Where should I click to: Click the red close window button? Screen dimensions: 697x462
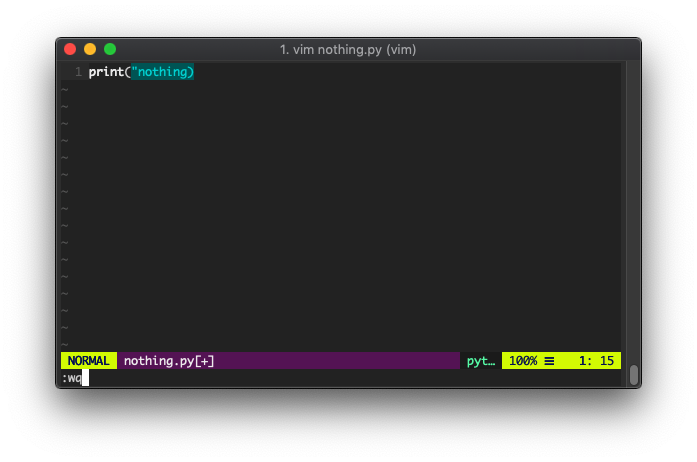pos(70,49)
